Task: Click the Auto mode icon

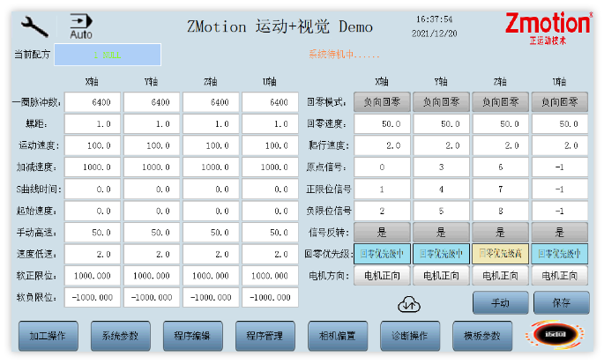Action: pyautogui.click(x=81, y=26)
